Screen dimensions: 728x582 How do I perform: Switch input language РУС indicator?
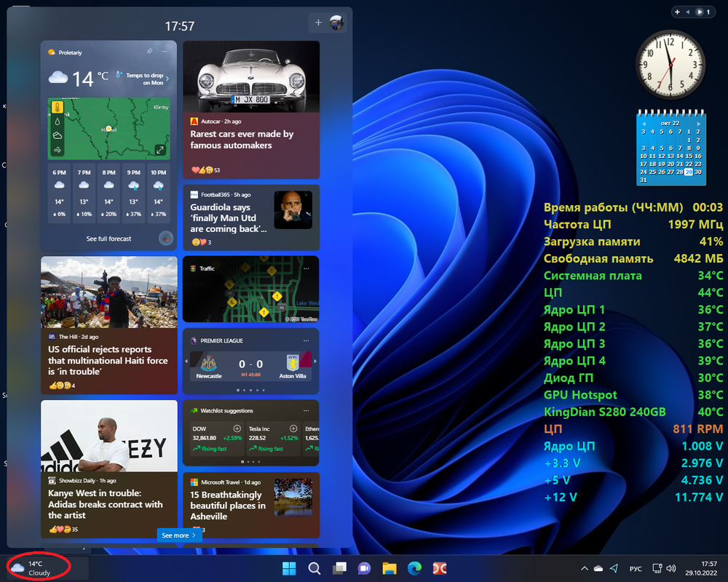pyautogui.click(x=636, y=568)
